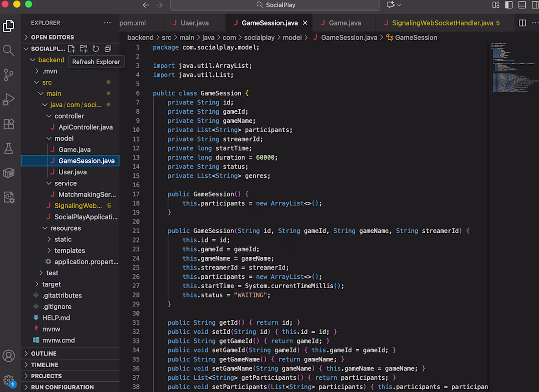Viewport: 539px width, 392px height.
Task: Open the Testing flask view
Action: coord(9,148)
